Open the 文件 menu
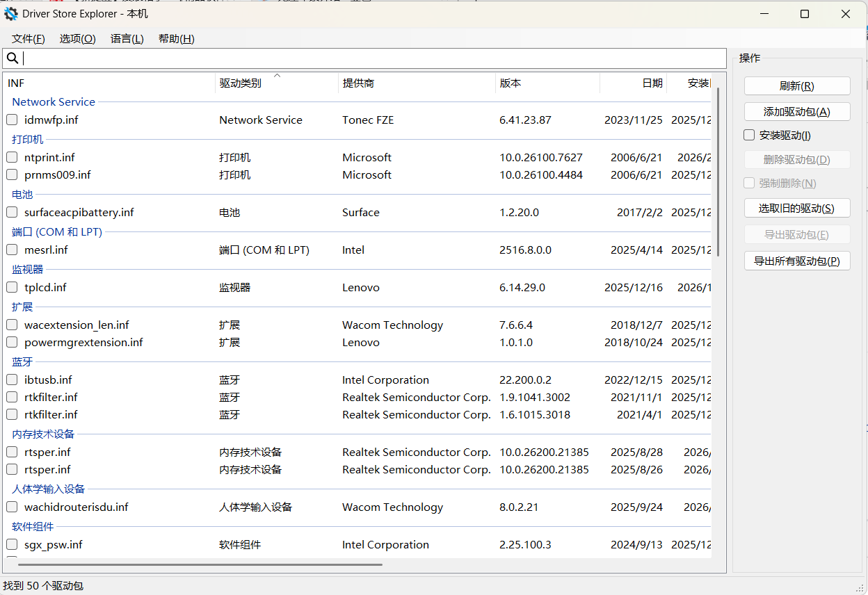This screenshot has height=595, width=868. [x=29, y=39]
